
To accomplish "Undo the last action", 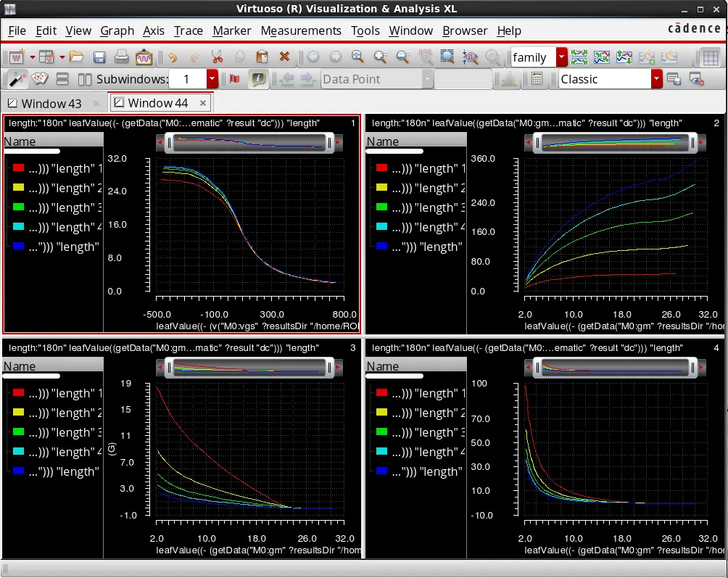I will pyautogui.click(x=173, y=57).
